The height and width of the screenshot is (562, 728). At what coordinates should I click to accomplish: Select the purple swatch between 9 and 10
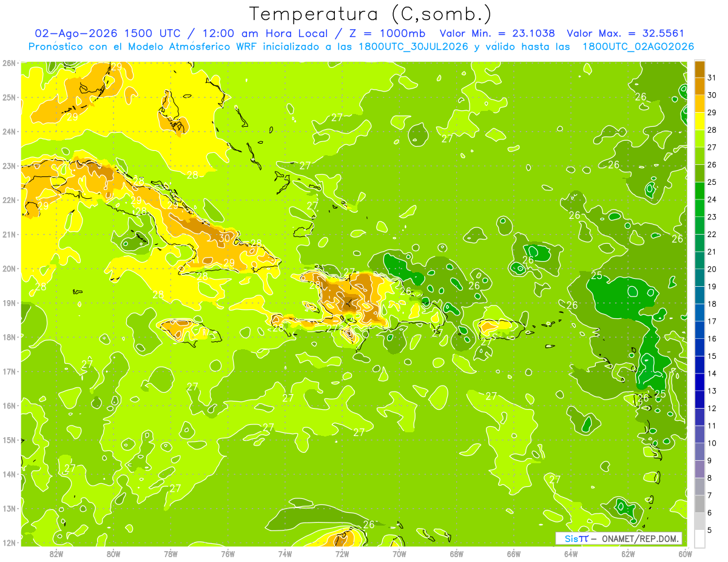point(699,452)
